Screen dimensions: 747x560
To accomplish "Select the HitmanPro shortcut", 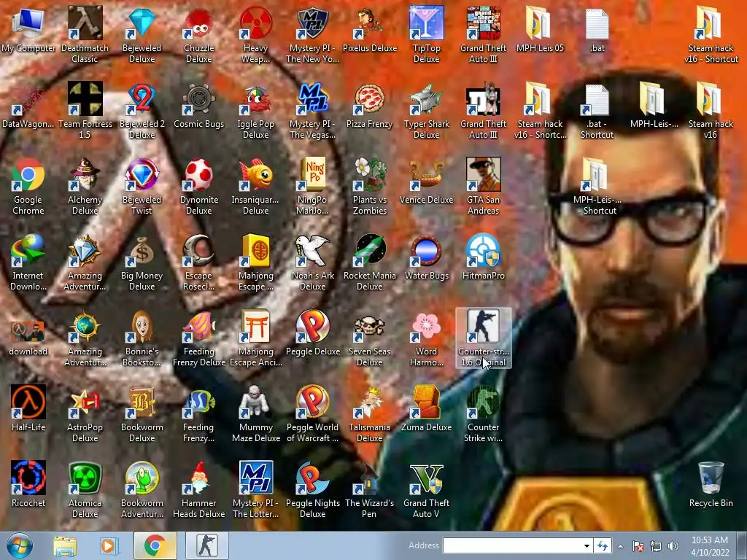I will coord(483,257).
